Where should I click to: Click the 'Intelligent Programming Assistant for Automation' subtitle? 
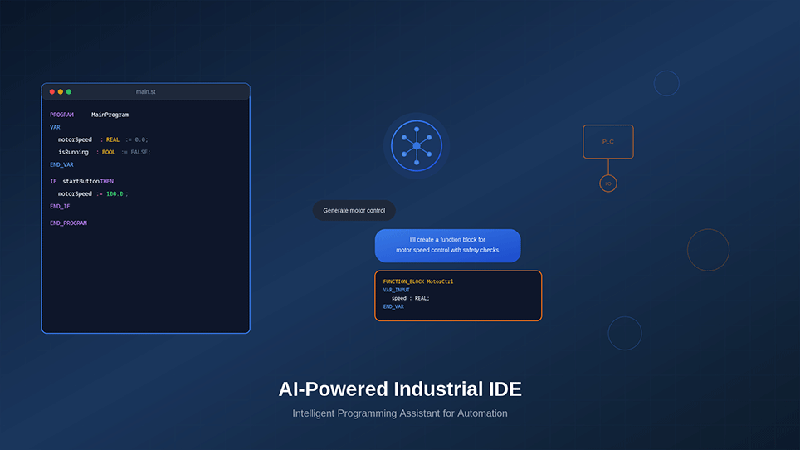pyautogui.click(x=400, y=413)
